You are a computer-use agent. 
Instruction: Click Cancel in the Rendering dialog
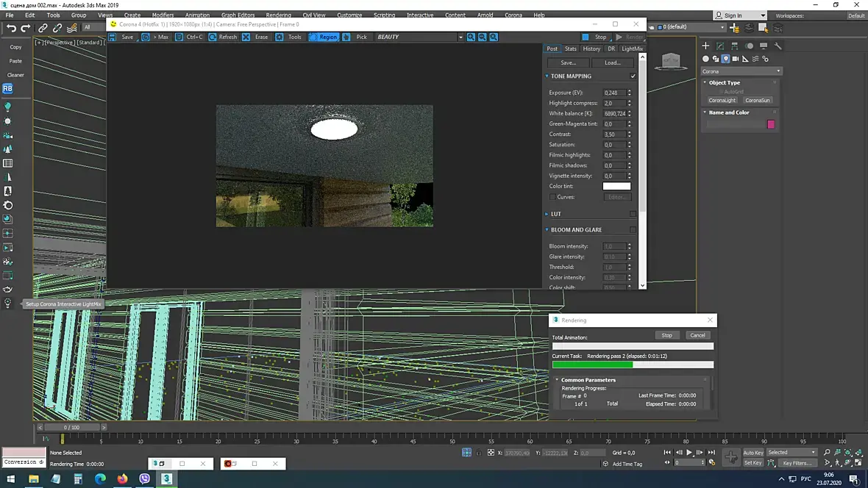pos(697,335)
